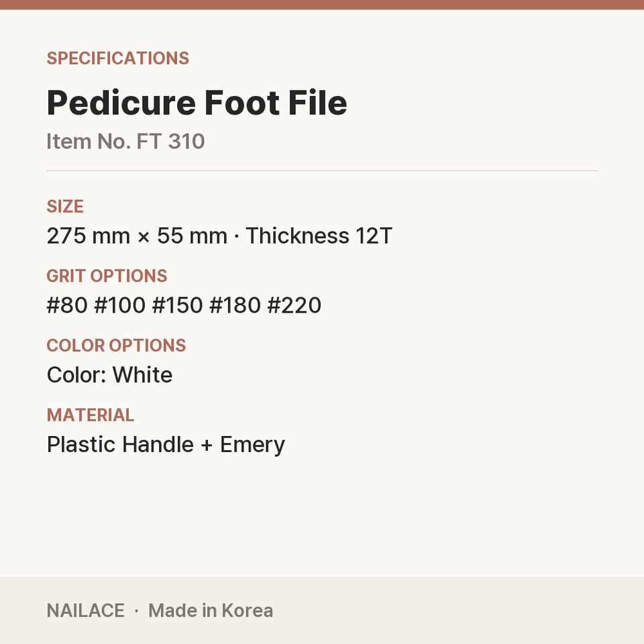Click the GRIT OPTIONS label

(107, 276)
